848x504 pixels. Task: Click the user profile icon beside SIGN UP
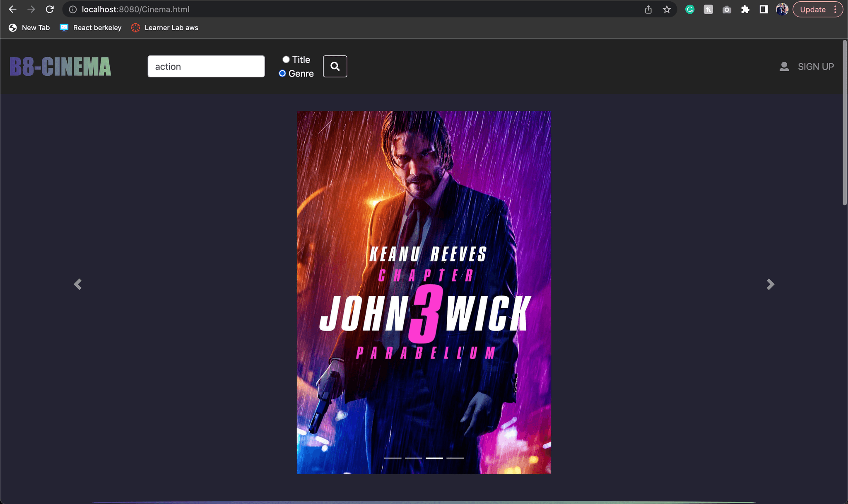784,67
